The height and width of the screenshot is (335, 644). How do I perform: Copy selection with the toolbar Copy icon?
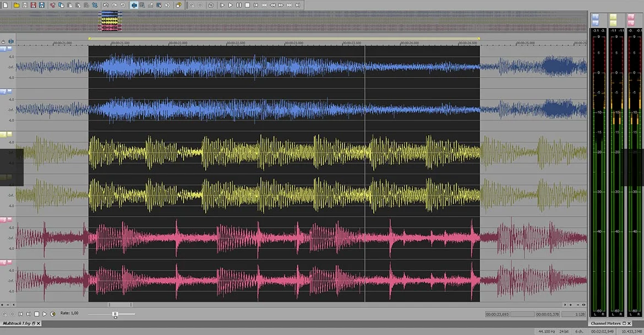click(x=61, y=6)
